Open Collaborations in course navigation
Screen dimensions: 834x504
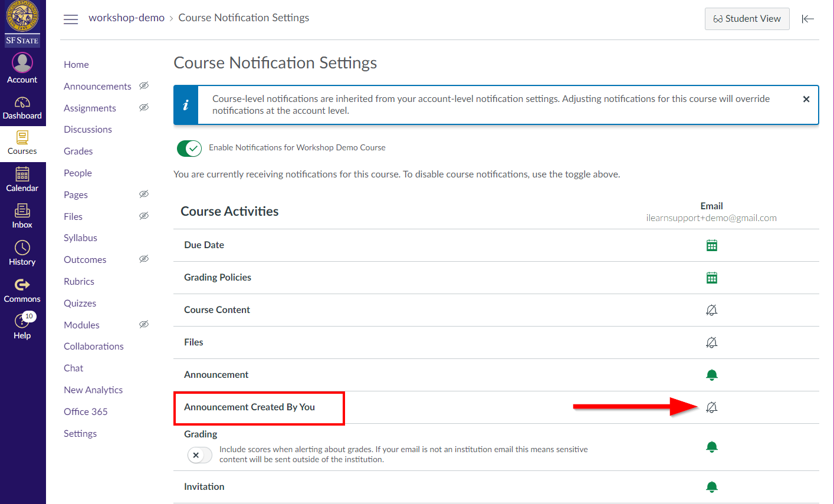94,347
